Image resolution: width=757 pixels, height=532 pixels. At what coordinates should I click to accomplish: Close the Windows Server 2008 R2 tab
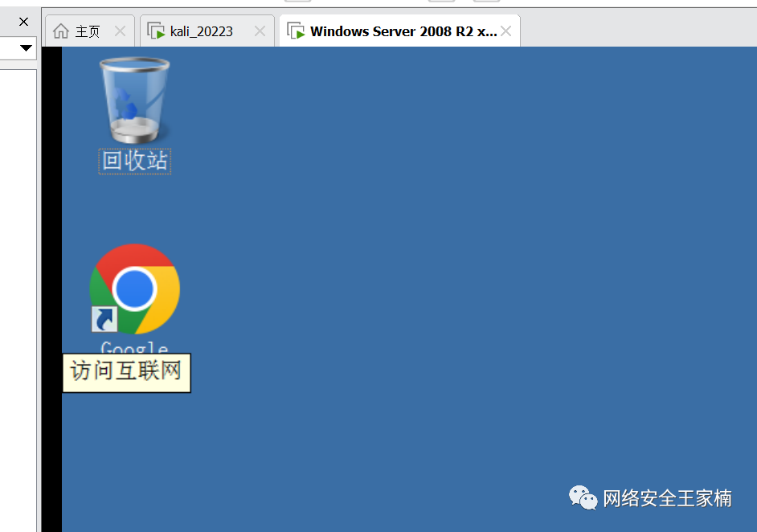(x=506, y=31)
